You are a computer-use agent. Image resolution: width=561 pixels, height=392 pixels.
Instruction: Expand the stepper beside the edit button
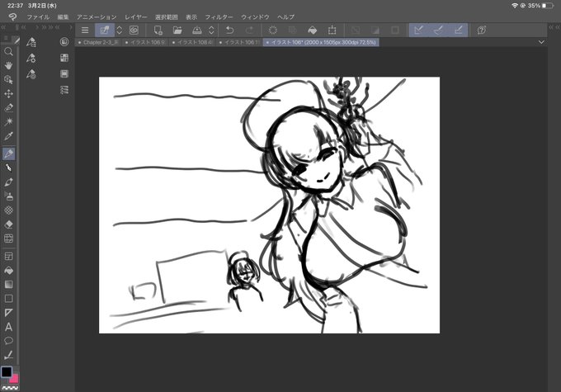pos(119,30)
